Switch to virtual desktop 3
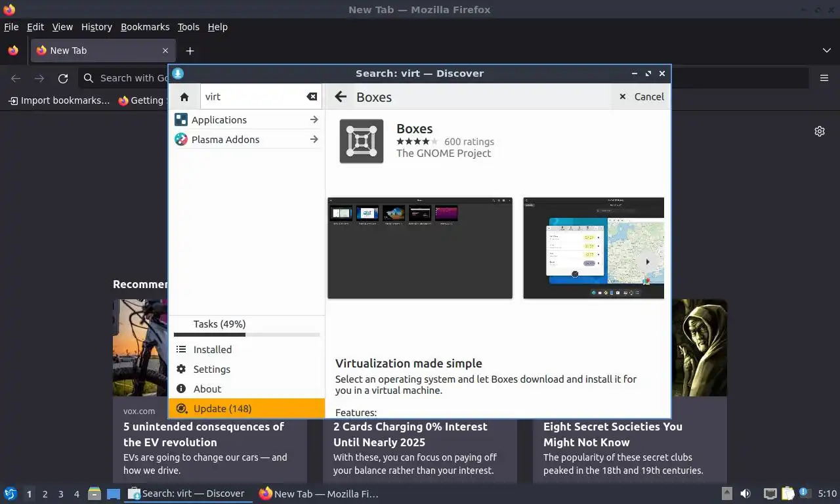840x504 pixels. 61,494
